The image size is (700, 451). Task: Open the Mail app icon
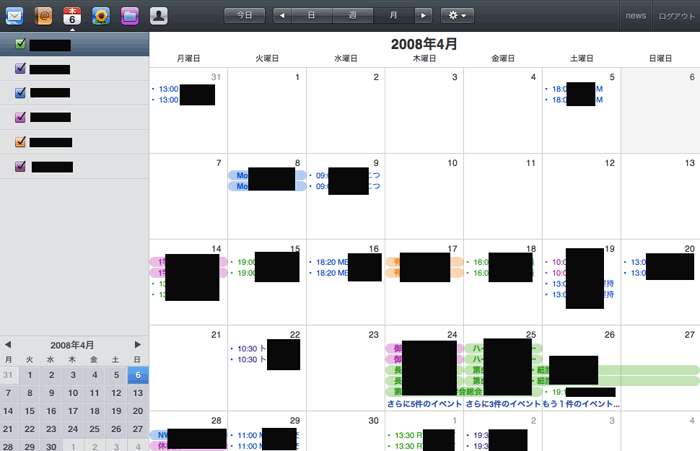click(x=14, y=16)
